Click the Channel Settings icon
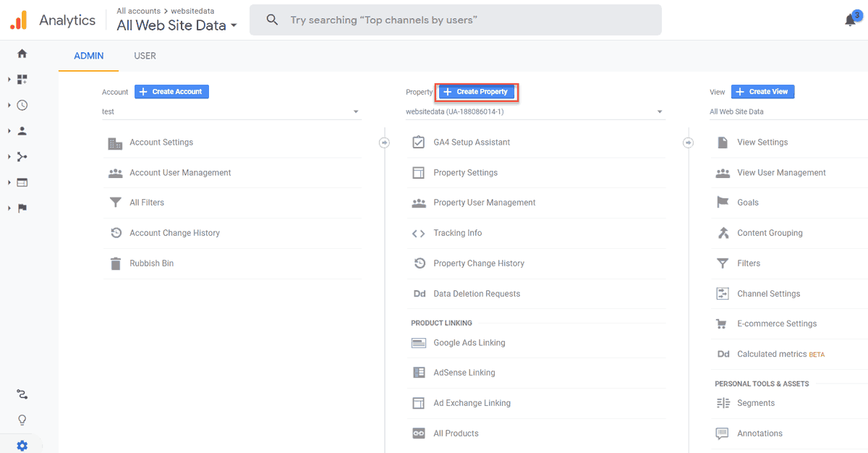868x453 pixels. [722, 294]
